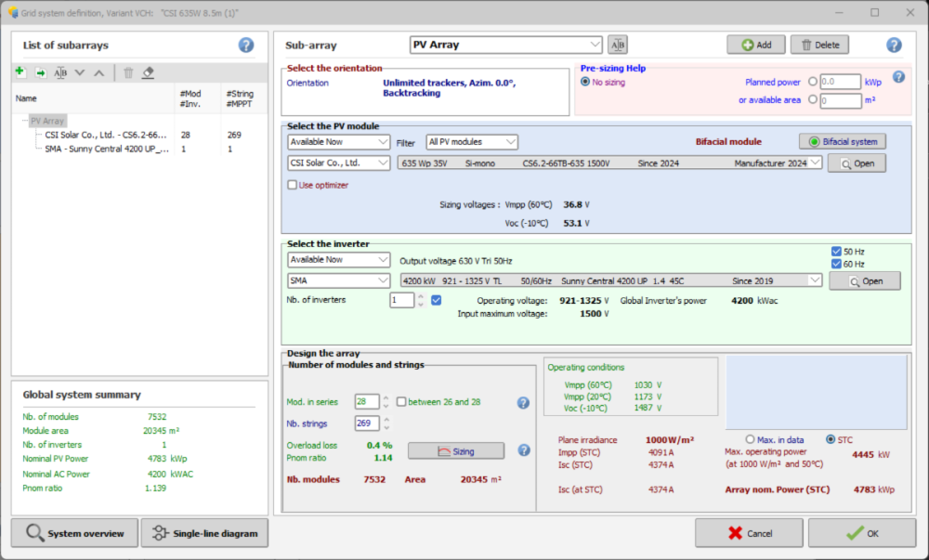Click the add new subarray icon
Viewport: 929px width, 560px height.
click(20, 72)
